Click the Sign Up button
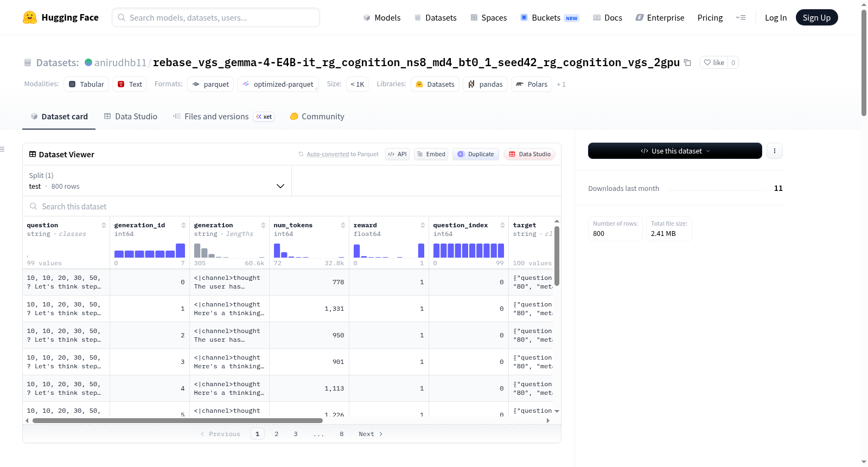Image resolution: width=868 pixels, height=467 pixels. click(816, 17)
